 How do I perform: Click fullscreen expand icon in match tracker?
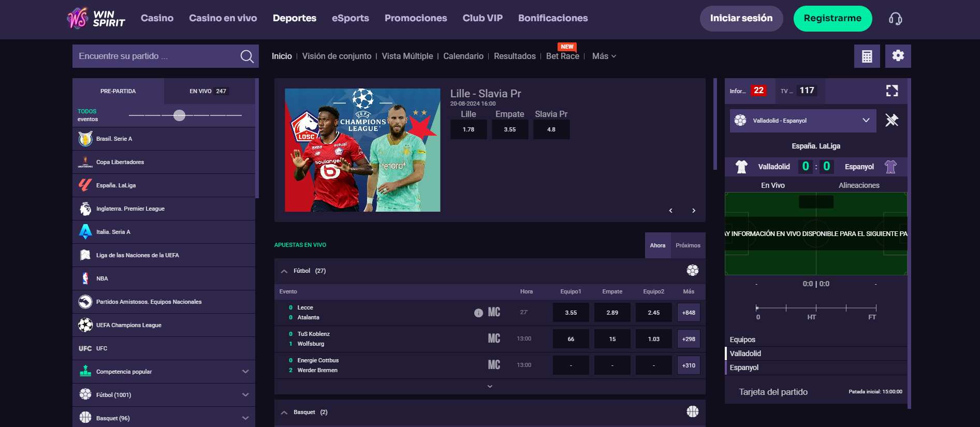[891, 91]
